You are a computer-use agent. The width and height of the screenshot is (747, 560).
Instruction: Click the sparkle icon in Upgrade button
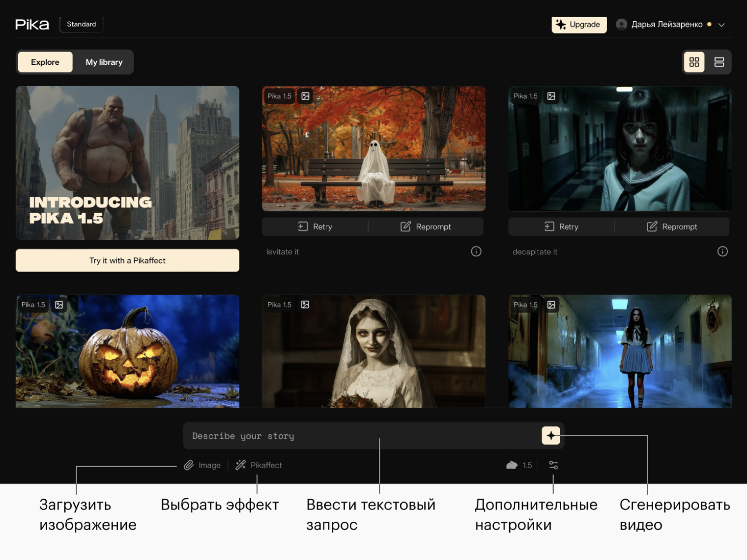(561, 25)
